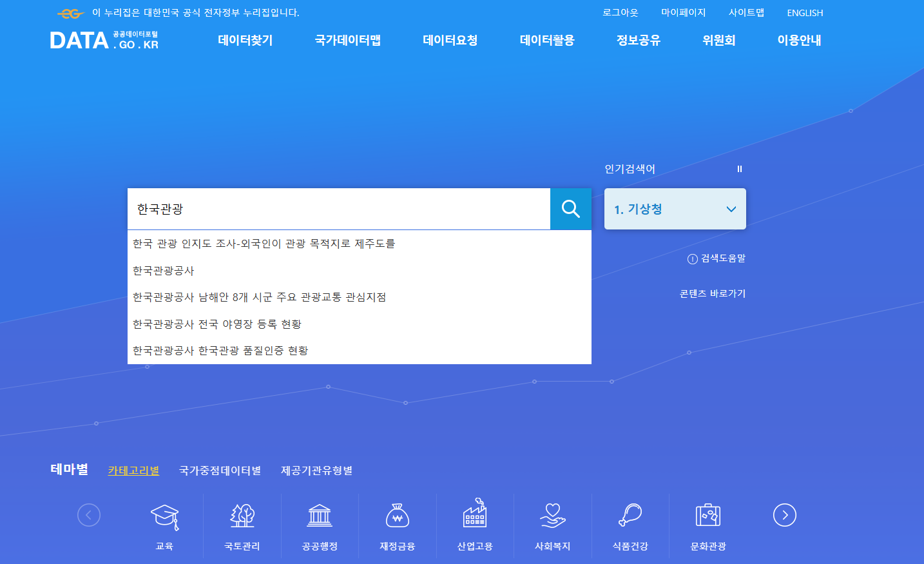Screen dimensions: 924x564
Task: Click the e-government emblem icon at top
Action: pos(71,13)
